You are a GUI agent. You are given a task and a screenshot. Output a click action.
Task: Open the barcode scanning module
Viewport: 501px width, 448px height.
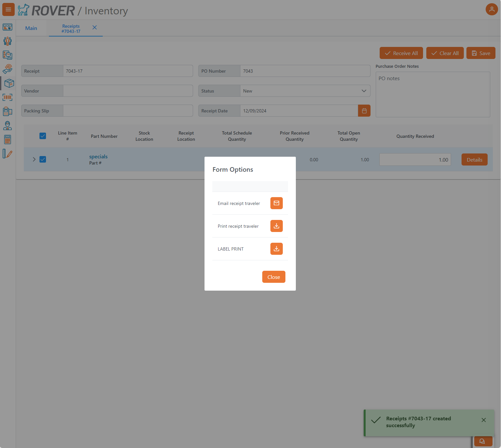pos(8,97)
